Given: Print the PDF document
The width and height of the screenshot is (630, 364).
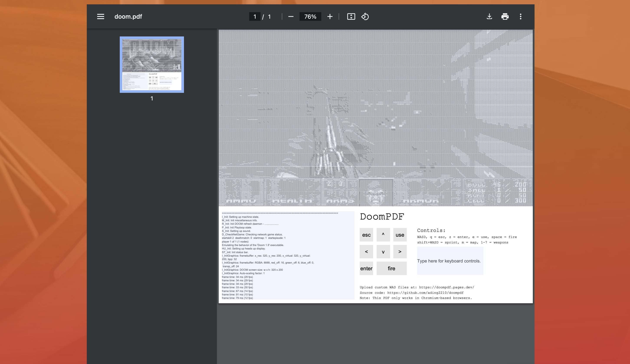Looking at the screenshot, I should pyautogui.click(x=505, y=16).
